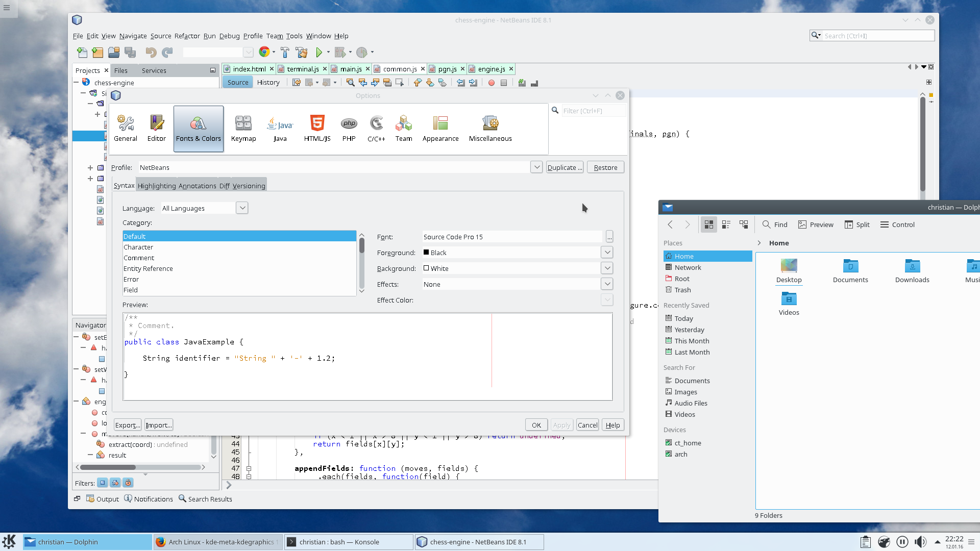
Task: Click the KDE application launcher
Action: coord(9,542)
